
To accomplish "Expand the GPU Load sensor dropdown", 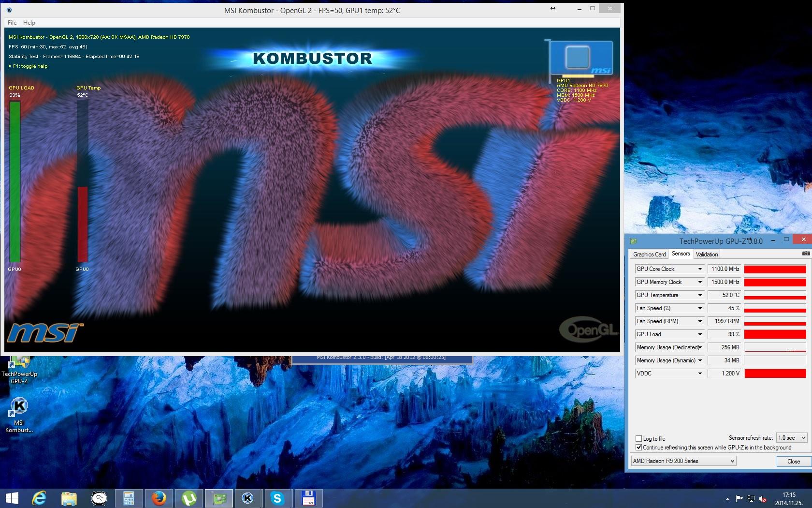I will click(x=699, y=334).
